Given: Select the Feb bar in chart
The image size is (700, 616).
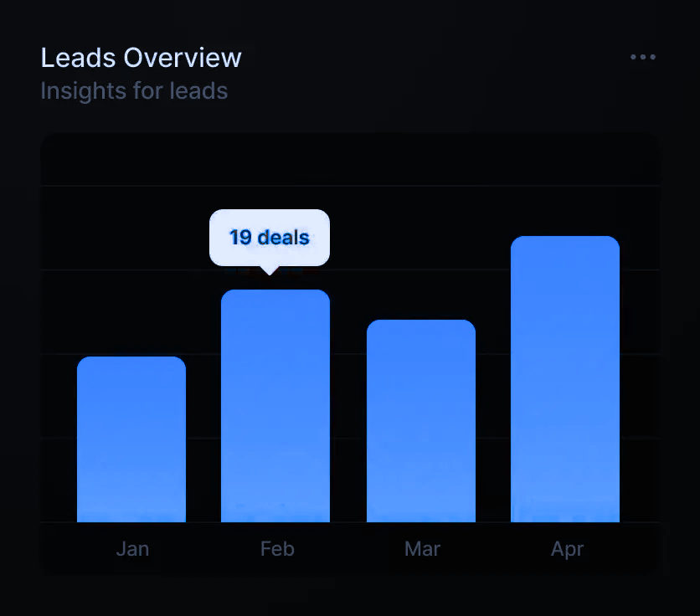Looking at the screenshot, I should point(275,406).
